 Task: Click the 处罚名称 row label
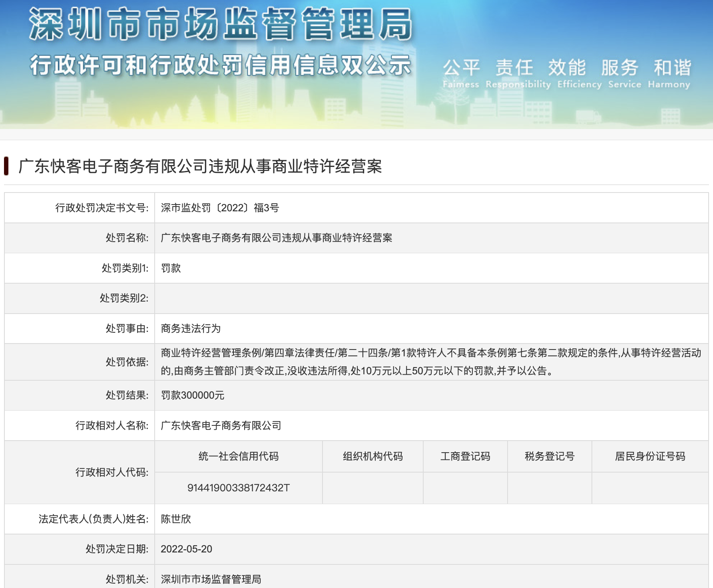[127, 238]
